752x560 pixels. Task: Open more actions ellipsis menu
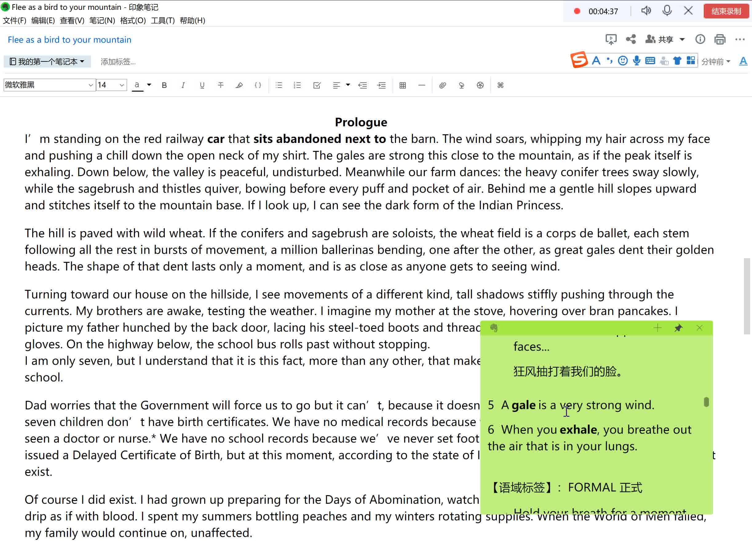(740, 39)
